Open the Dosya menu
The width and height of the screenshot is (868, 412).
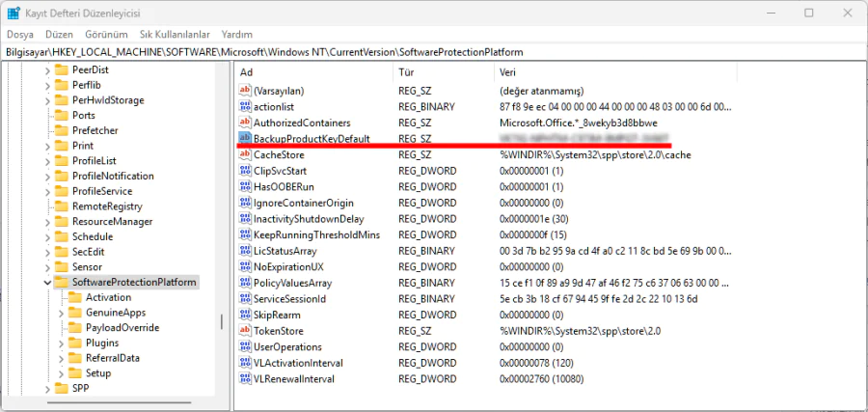[20, 35]
